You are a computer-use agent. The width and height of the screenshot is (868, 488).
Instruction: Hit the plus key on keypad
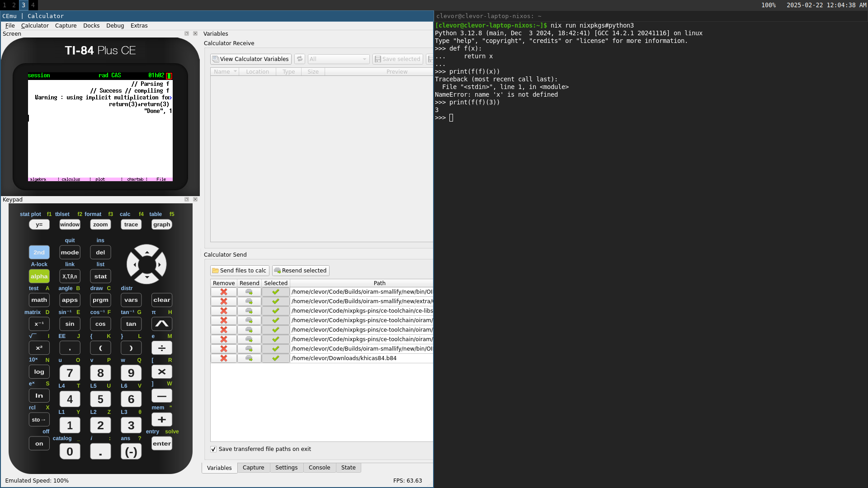click(162, 420)
